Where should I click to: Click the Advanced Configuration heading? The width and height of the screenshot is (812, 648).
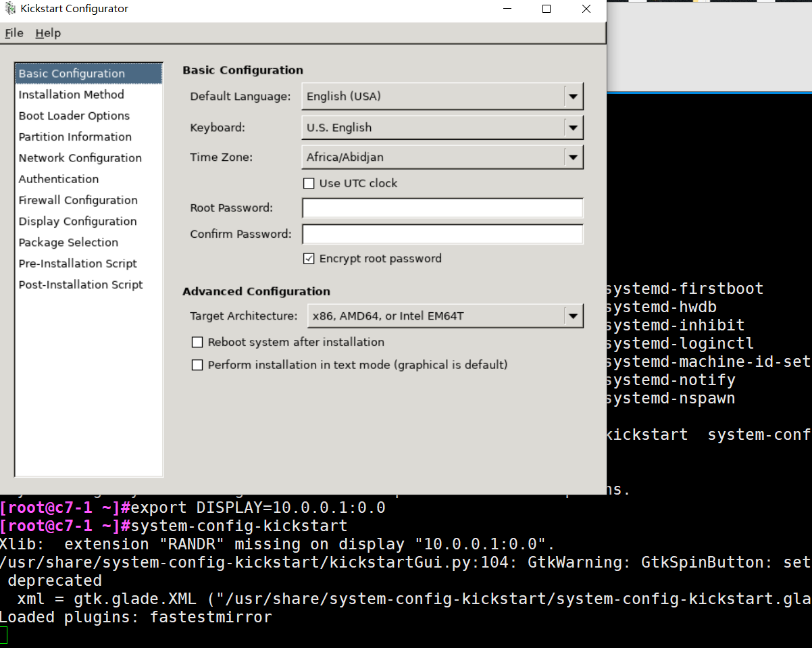point(257,291)
